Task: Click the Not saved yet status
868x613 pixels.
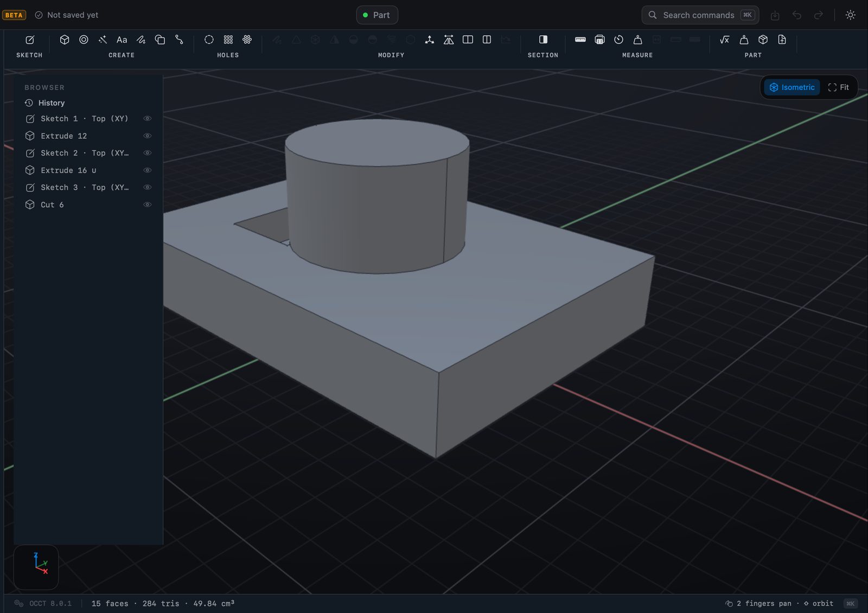Action: pyautogui.click(x=67, y=15)
